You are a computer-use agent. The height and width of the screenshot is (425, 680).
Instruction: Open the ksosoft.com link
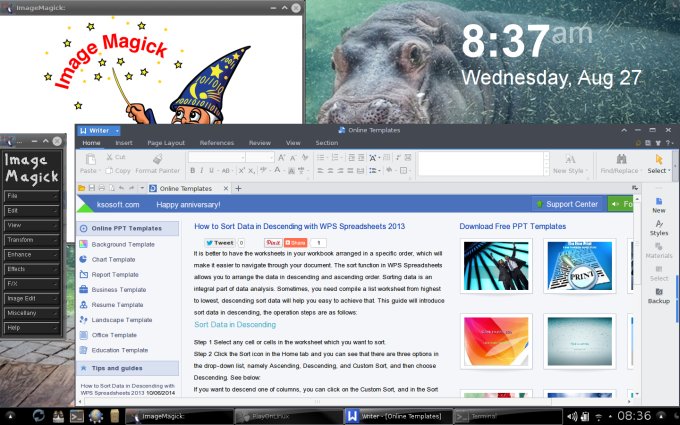pyautogui.click(x=118, y=205)
